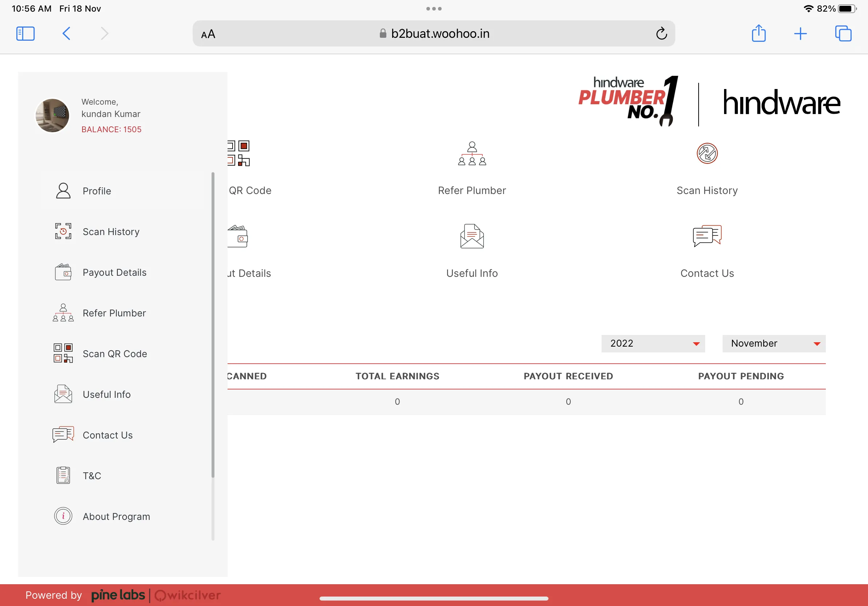
Task: Go back using the browser back arrow
Action: point(66,34)
